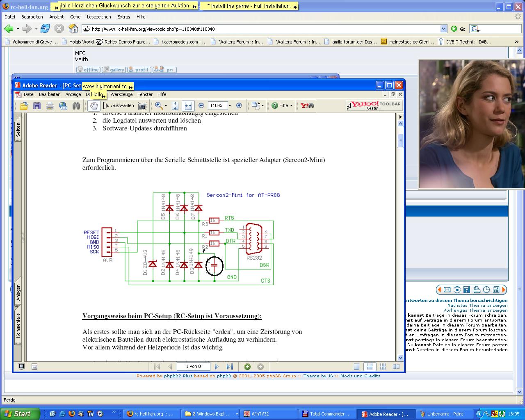Reload the page in the browser
The height and width of the screenshot is (420, 525).
point(45,29)
